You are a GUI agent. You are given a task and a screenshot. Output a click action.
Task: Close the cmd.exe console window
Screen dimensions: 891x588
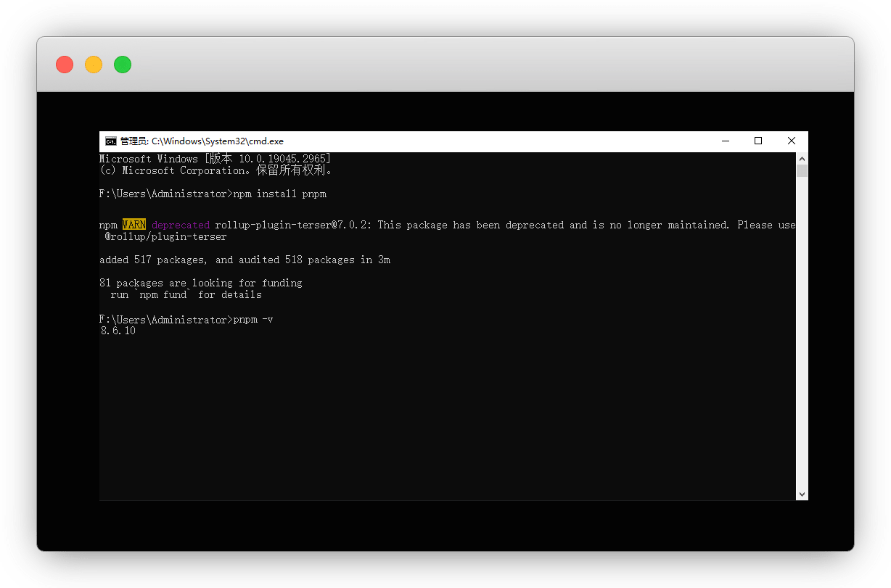792,141
